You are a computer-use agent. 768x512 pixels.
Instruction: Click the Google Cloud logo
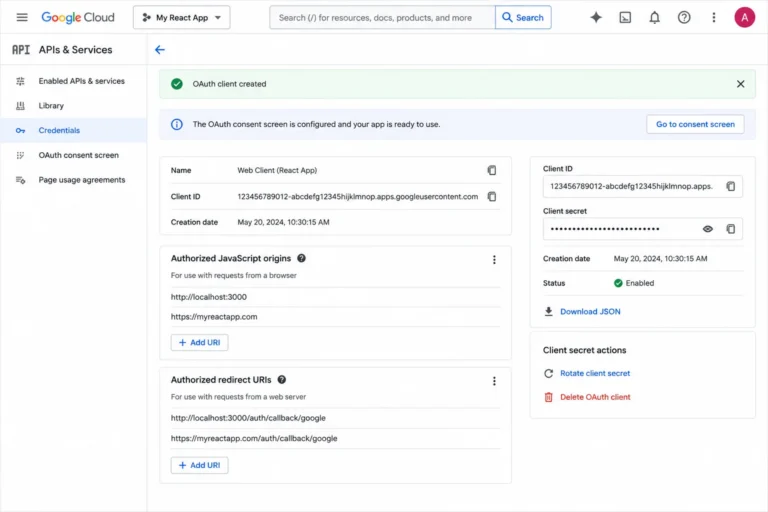click(x=78, y=18)
